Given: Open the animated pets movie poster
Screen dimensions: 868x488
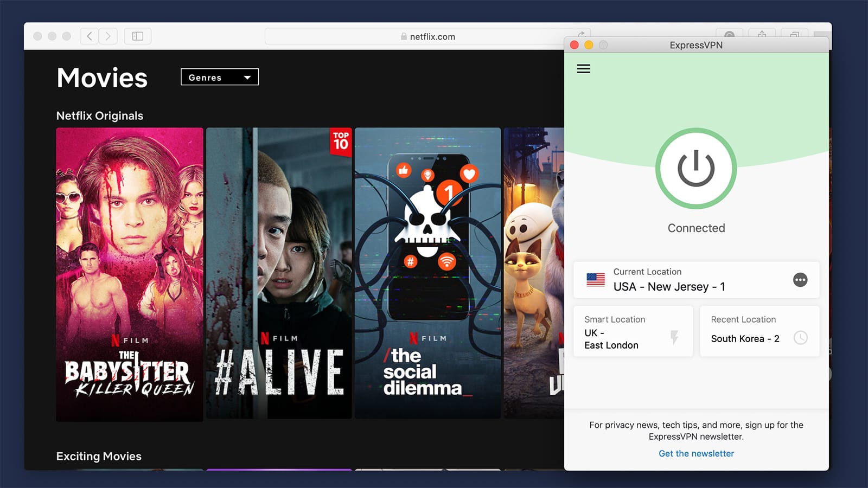Looking at the screenshot, I should click(534, 273).
